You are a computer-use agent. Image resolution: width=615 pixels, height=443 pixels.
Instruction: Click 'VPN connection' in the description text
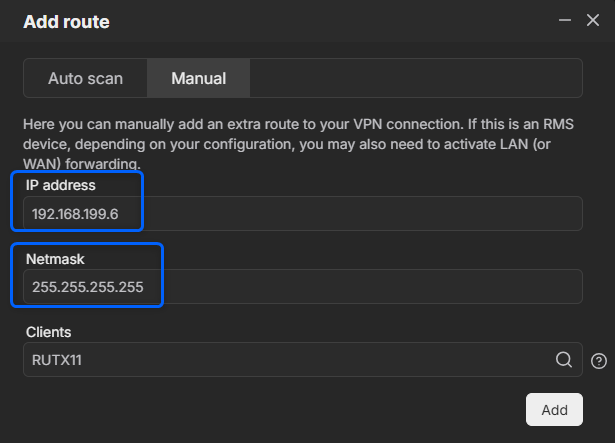407,124
